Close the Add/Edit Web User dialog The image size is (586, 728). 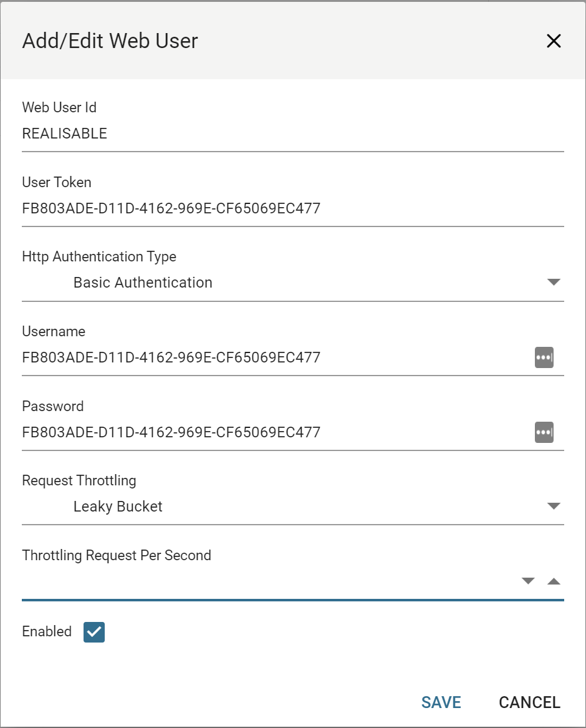click(x=554, y=41)
